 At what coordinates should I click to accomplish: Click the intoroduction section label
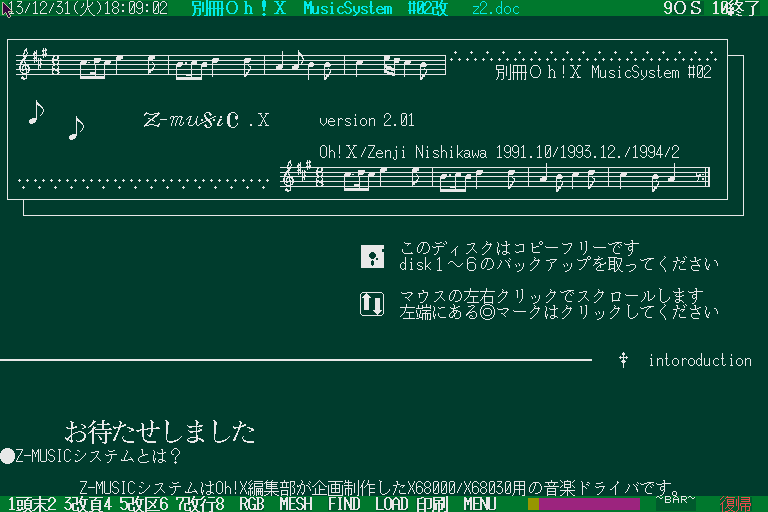(x=700, y=360)
